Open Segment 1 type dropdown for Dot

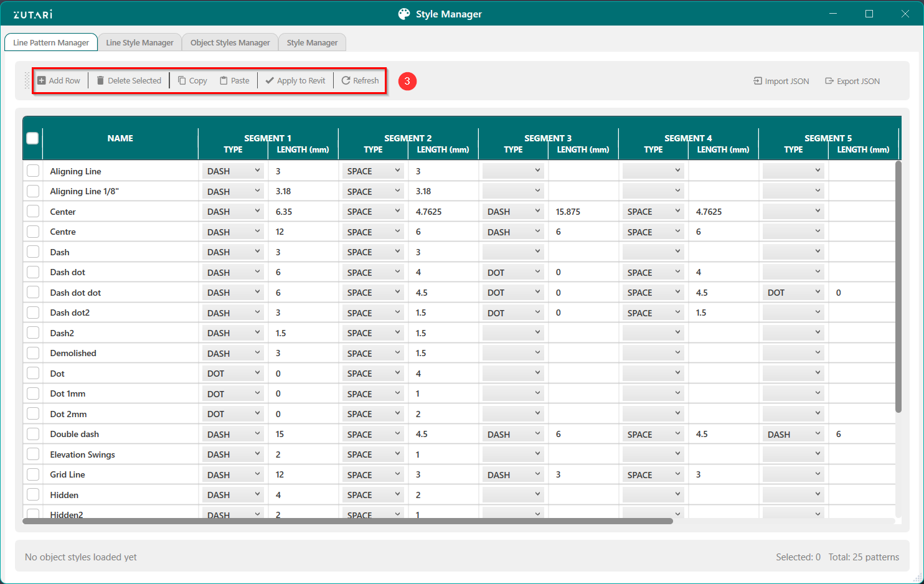[233, 374]
